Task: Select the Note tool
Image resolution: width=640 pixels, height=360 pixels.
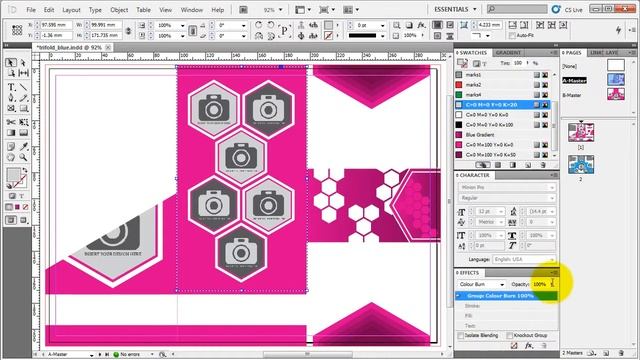Action: coord(11,147)
